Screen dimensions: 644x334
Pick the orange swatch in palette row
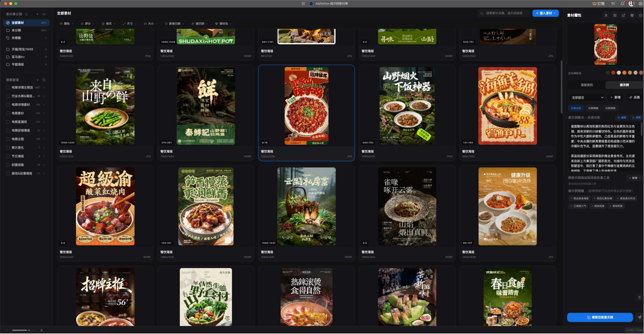[x=625, y=72]
